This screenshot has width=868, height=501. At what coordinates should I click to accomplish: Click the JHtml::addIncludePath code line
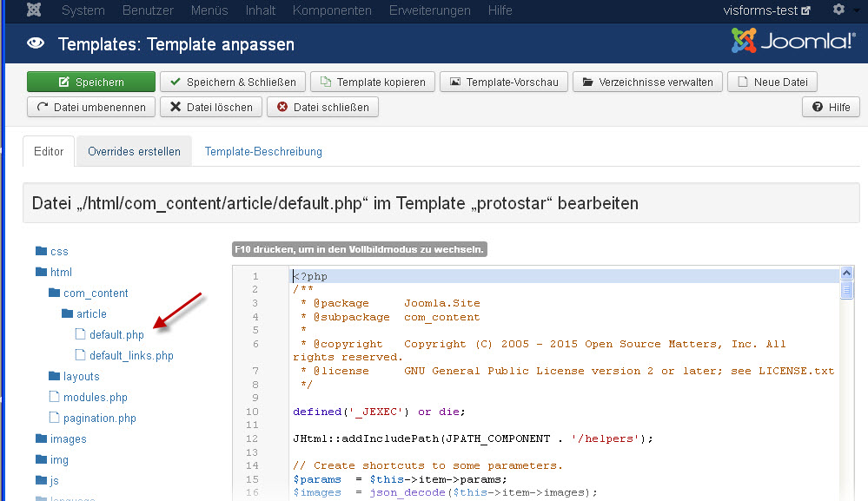coord(473,439)
